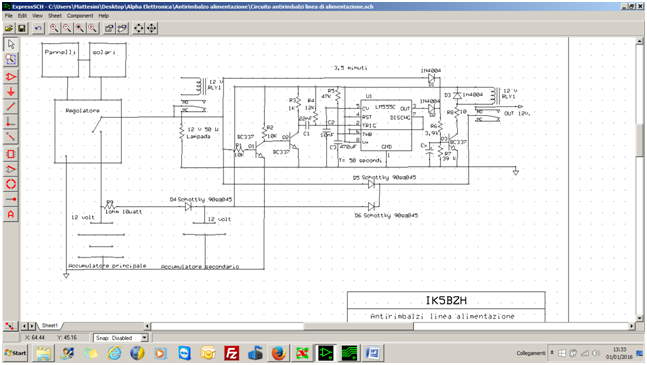Click the horizontal scrollbar thumb
This screenshot has height=365, width=647.
[359, 326]
